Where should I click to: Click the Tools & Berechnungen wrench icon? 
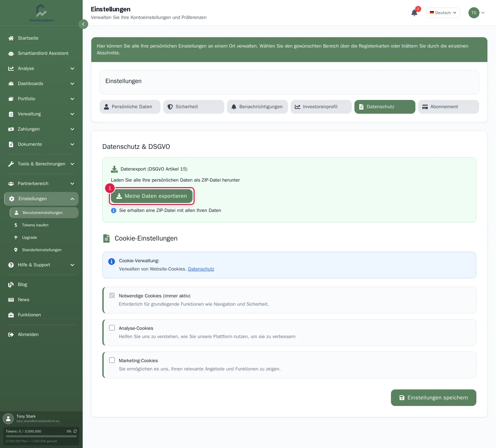11,164
